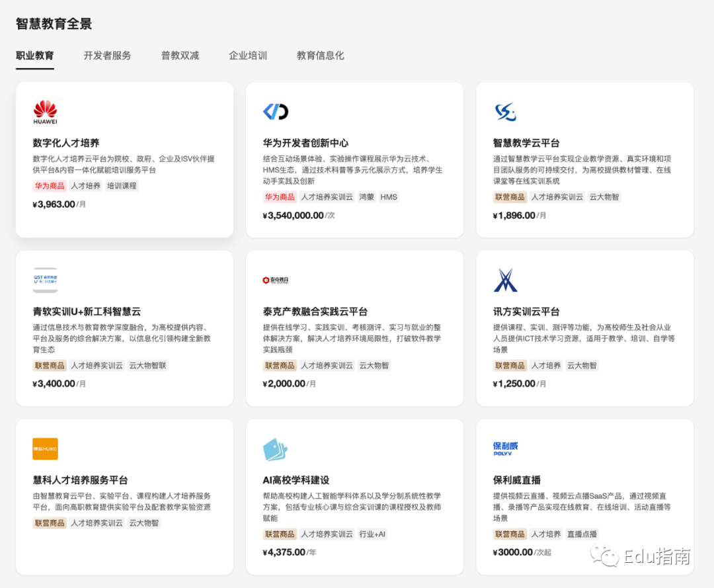This screenshot has height=588, width=714.
Task: Click the ¥1,250.00/月 price
Action: pos(520,384)
